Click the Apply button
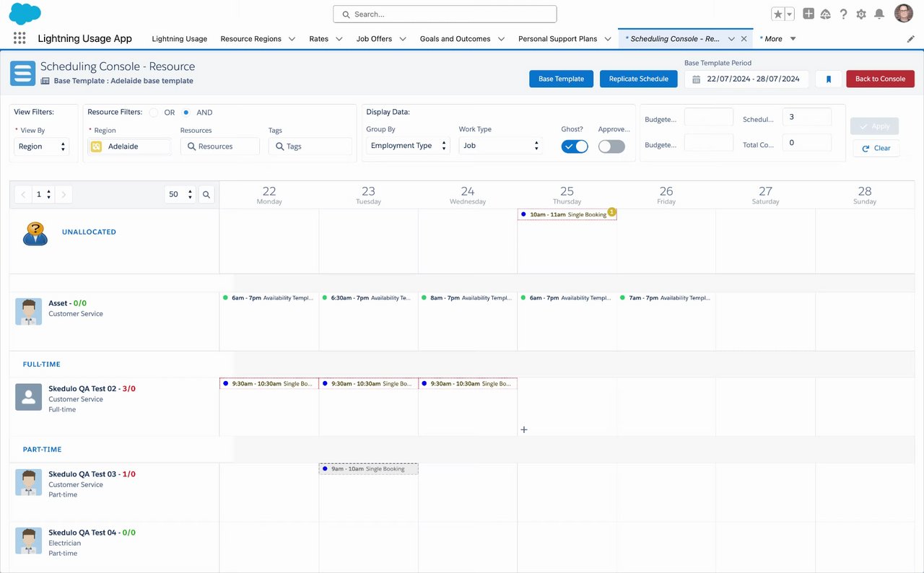This screenshot has height=573, width=924. (x=874, y=126)
